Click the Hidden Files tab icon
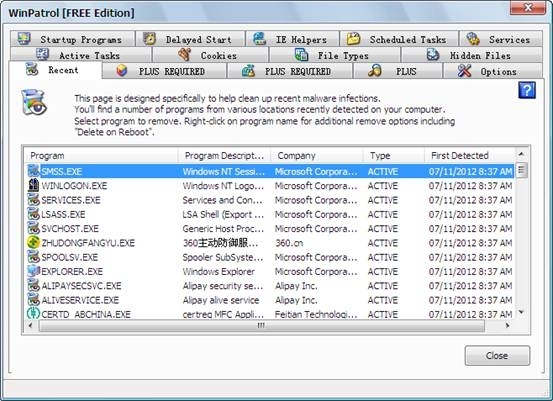Image resolution: width=553 pixels, height=401 pixels. coord(433,55)
